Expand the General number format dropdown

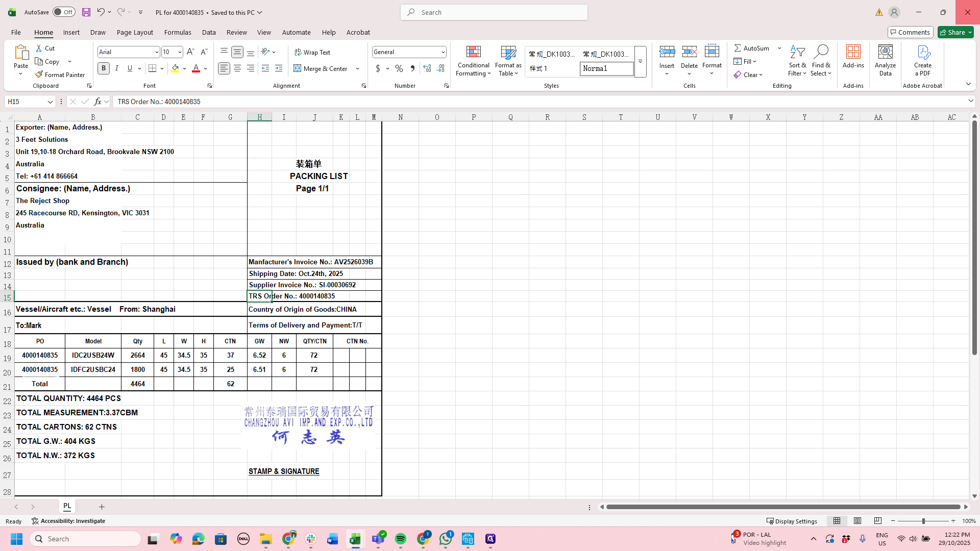(x=443, y=52)
